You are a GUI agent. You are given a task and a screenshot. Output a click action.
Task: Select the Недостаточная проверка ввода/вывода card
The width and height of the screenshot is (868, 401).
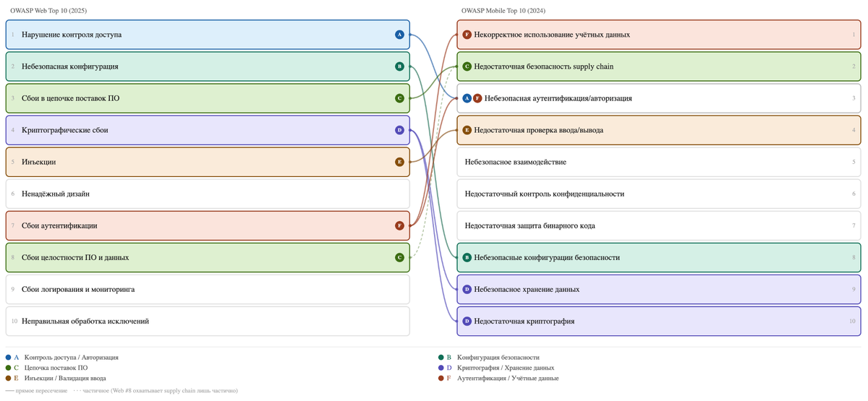659,130
